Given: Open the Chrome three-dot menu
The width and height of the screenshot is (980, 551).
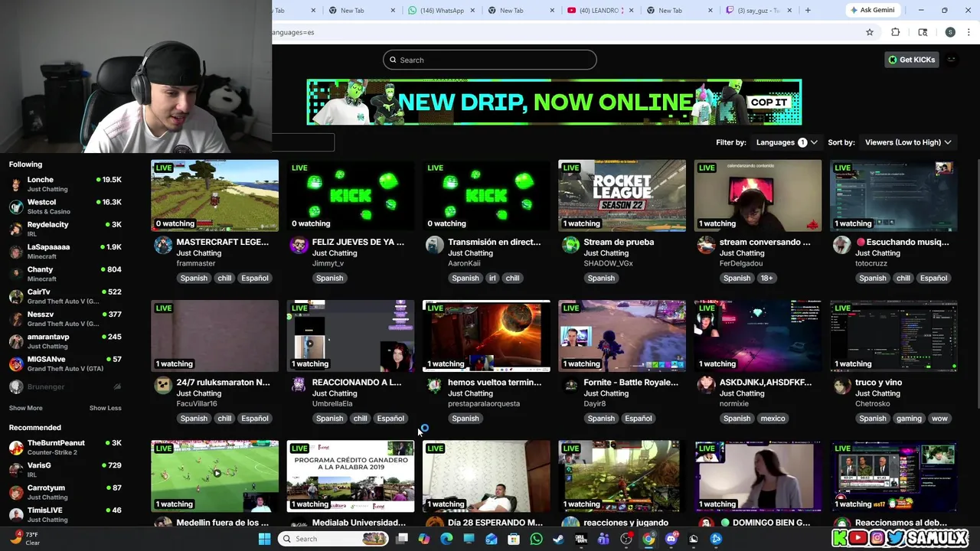Looking at the screenshot, I should [969, 32].
